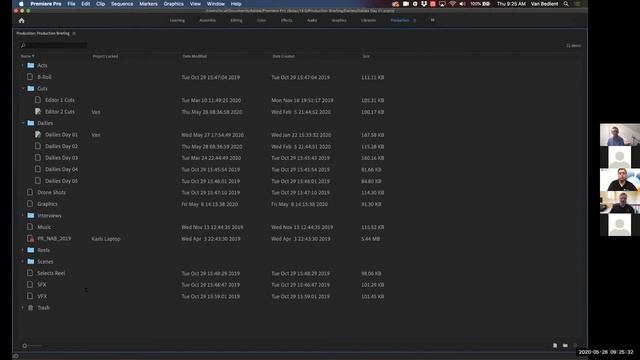640x360 pixels.
Task: Open the Sequence menu
Action: (x=122, y=4)
